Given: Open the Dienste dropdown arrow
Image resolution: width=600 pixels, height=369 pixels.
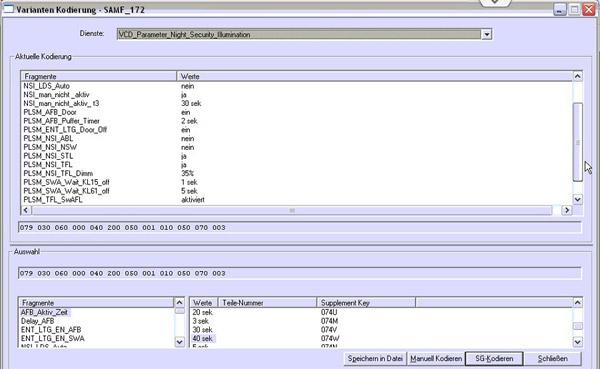Looking at the screenshot, I should click(486, 34).
